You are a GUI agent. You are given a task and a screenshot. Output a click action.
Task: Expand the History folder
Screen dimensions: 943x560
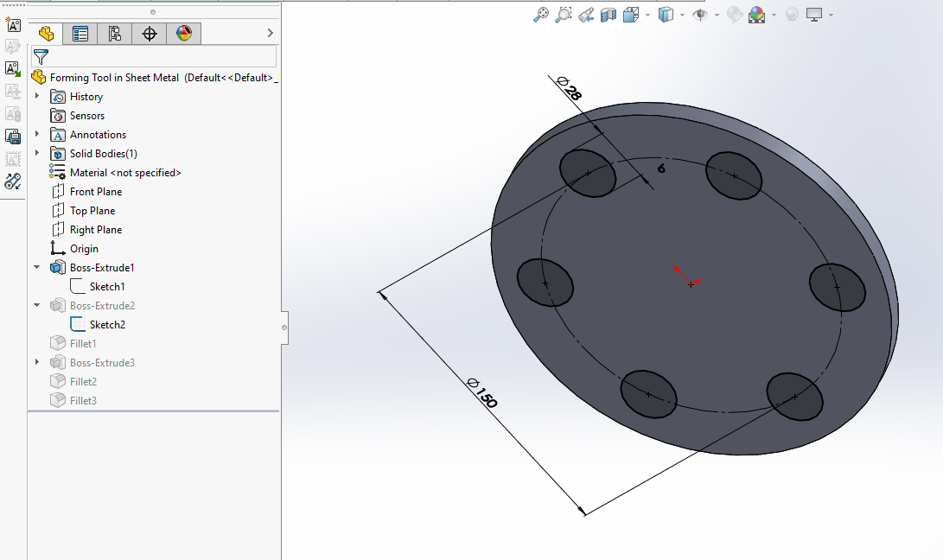tap(37, 96)
